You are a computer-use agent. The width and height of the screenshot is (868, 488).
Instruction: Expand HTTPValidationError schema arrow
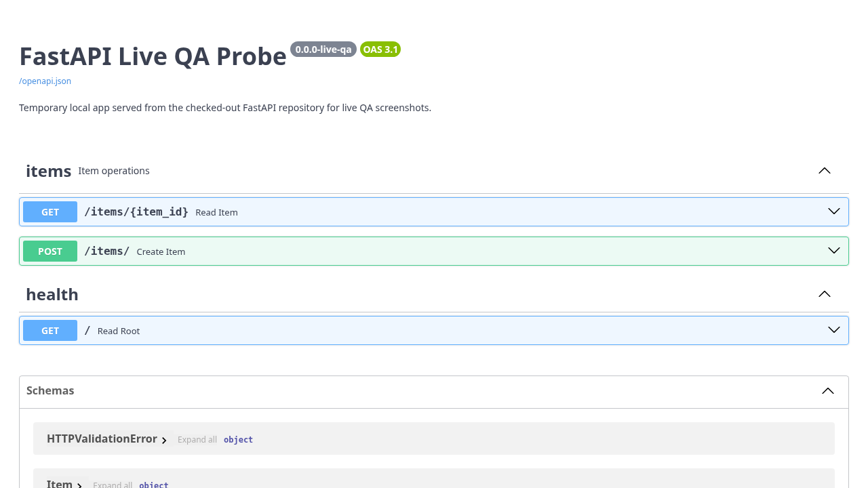[x=164, y=440]
